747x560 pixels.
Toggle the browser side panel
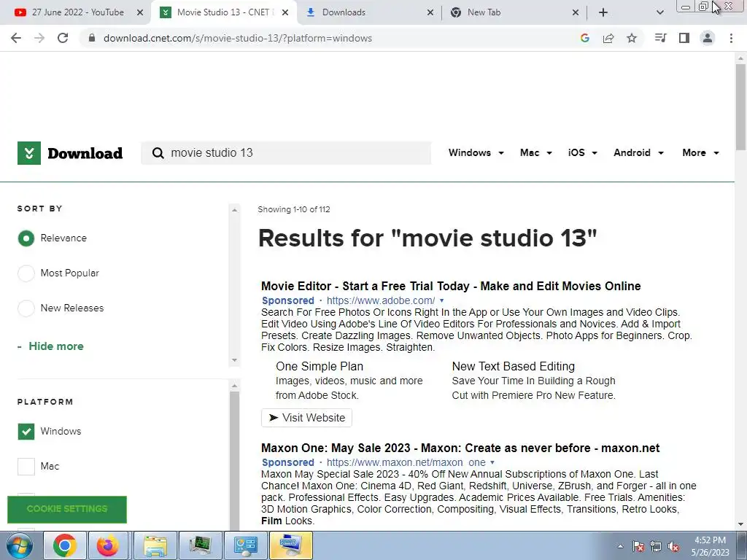tap(684, 38)
